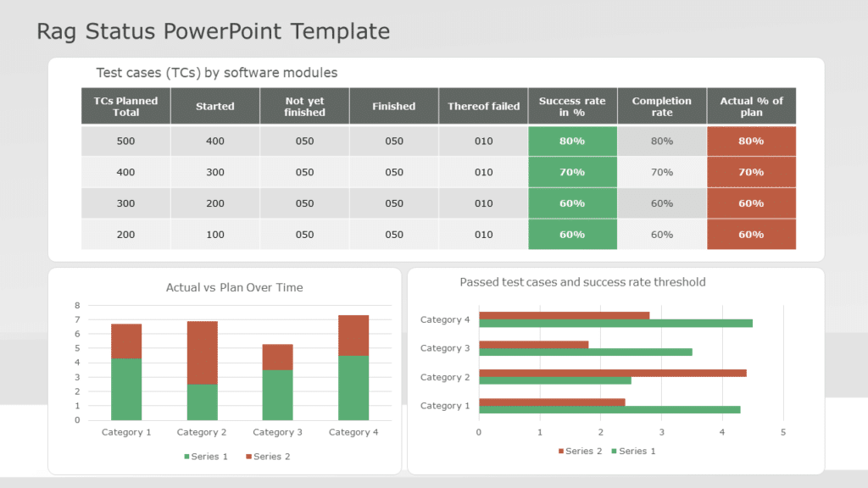Click the tallest stacked column for Category 4
This screenshot has height=488, width=868.
pos(353,369)
